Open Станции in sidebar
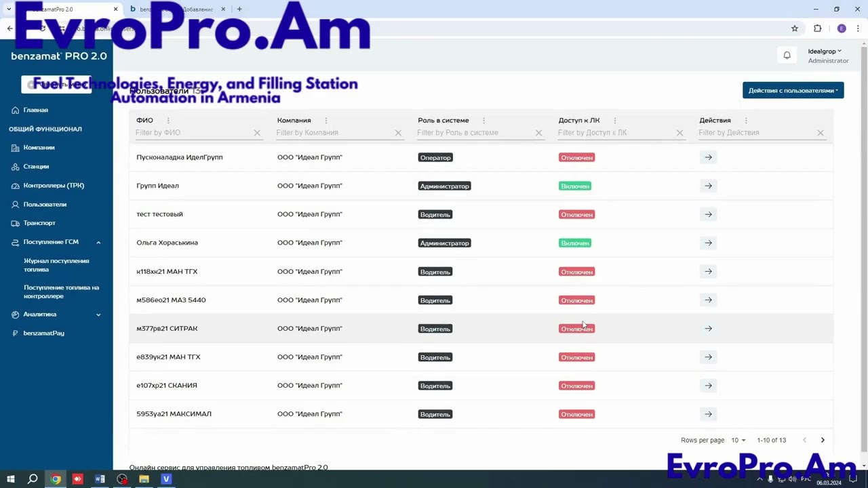Viewport: 868px width, 488px height. 36,167
